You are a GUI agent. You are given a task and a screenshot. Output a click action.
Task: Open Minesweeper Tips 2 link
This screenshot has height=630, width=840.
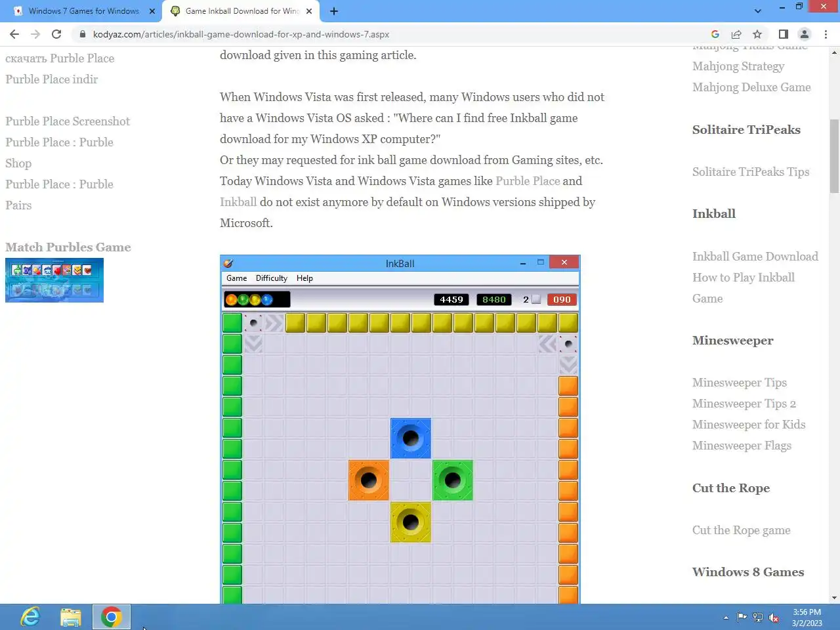(x=744, y=404)
